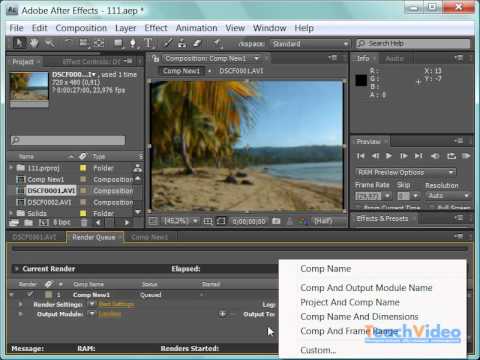480x360 pixels.
Task: Open the Layer menu
Action: tap(125, 28)
